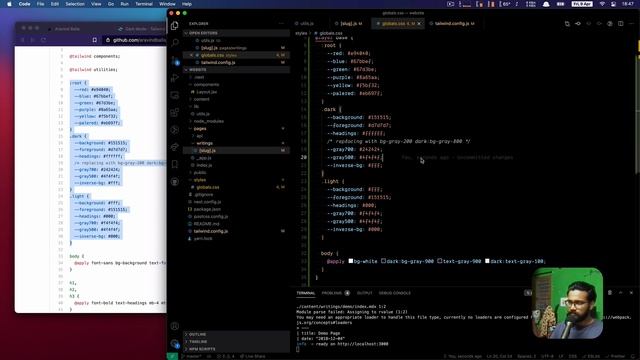Open README.md in Explorer tree
640x360 pixels.
(237, 224)
